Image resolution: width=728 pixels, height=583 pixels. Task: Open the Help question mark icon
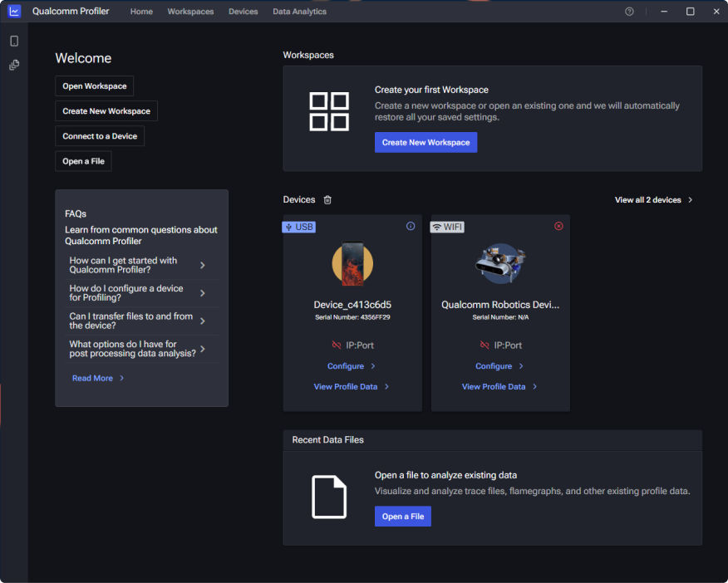[629, 11]
